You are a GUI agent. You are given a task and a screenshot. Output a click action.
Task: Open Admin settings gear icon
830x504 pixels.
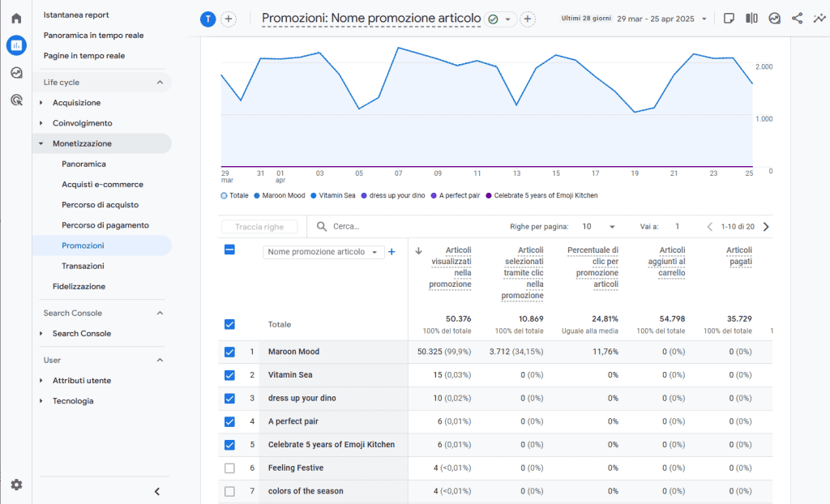pos(16,485)
